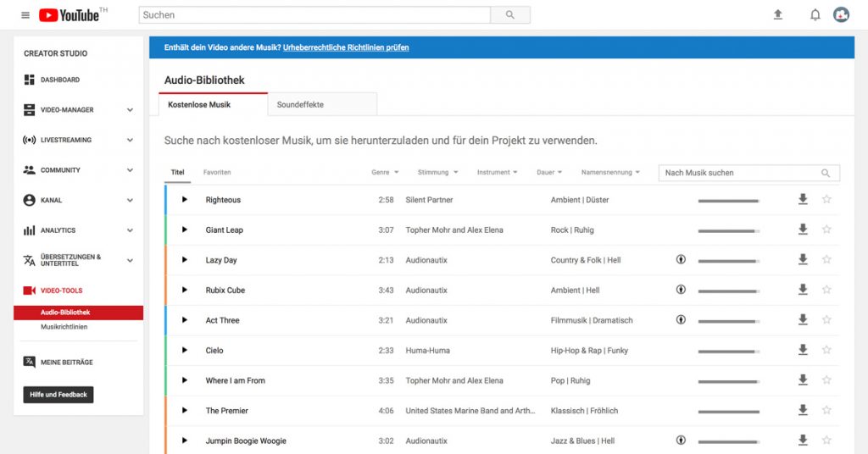The height and width of the screenshot is (454, 868).
Task: Download the track Righteous
Action: coord(803,200)
